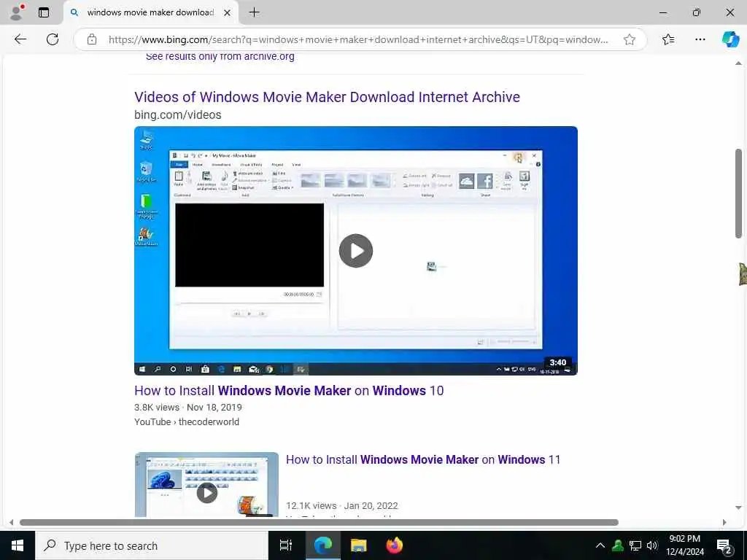The image size is (747, 560).
Task: Click the bing.com/videos source text
Action: tap(178, 114)
